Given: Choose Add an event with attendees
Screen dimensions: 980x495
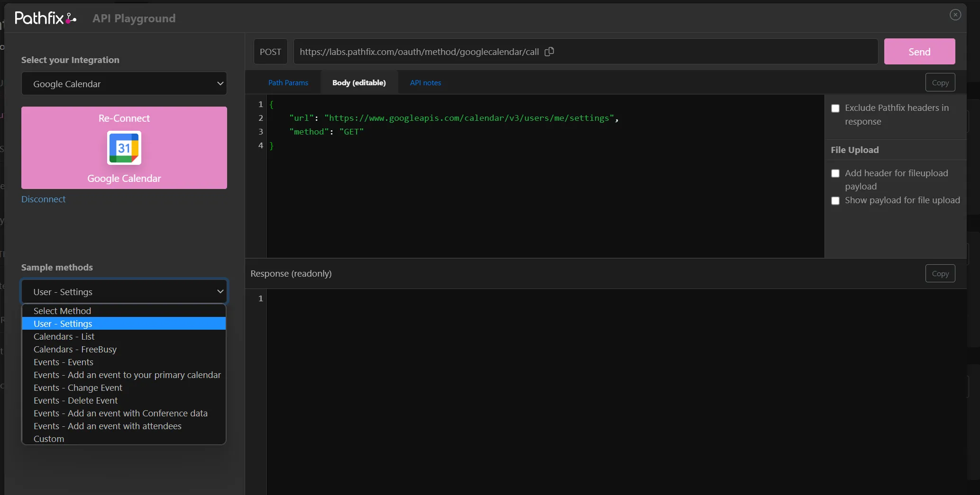Looking at the screenshot, I should coord(124,426).
